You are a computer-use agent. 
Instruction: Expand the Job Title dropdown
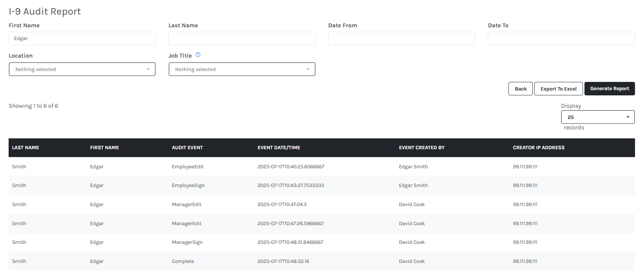(242, 69)
